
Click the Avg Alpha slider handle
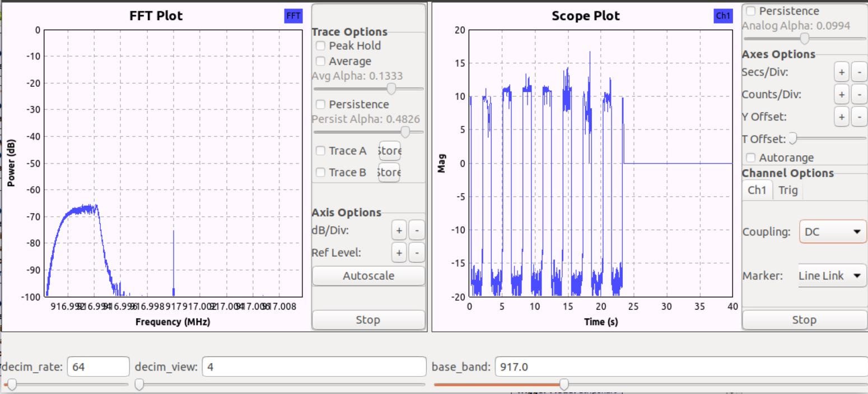[391, 89]
